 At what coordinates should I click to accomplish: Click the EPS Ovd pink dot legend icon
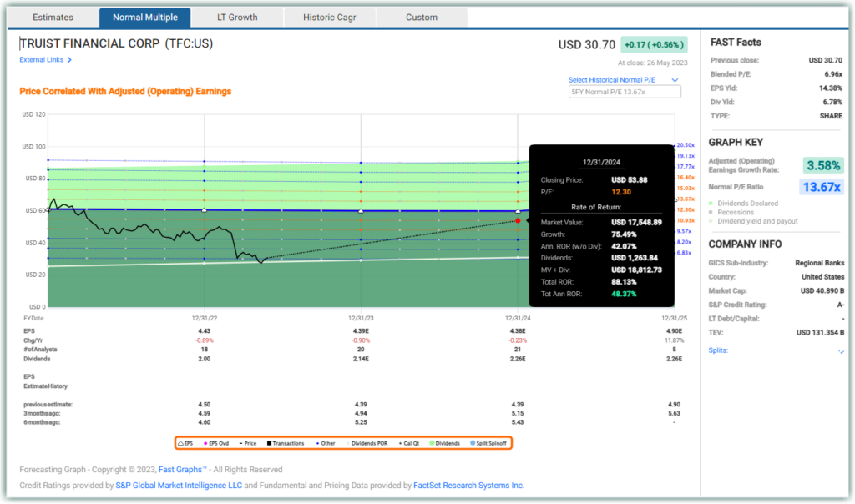coord(205,442)
